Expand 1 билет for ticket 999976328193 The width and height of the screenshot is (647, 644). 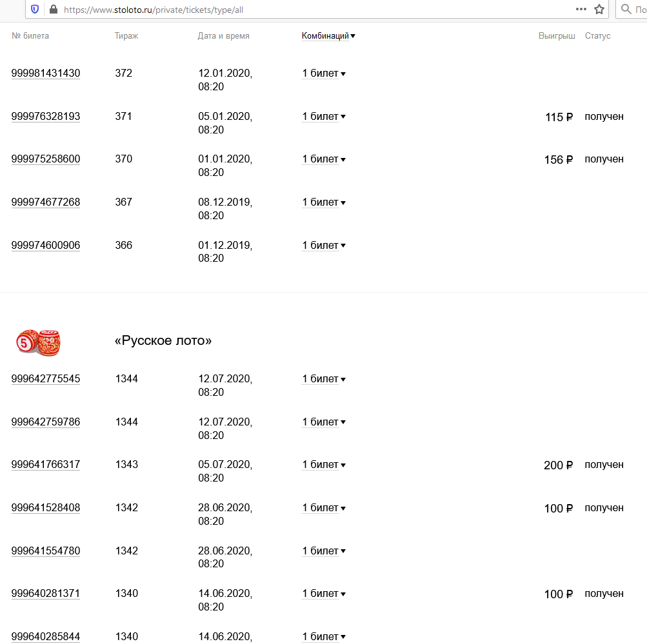point(324,117)
